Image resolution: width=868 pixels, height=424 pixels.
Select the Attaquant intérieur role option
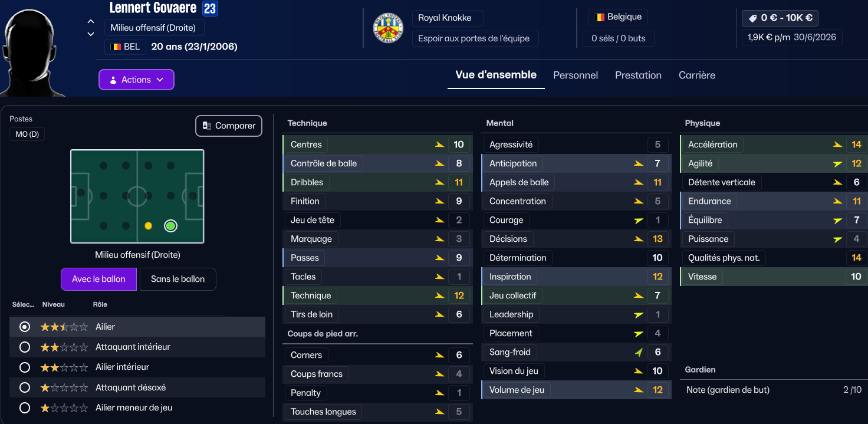25,347
